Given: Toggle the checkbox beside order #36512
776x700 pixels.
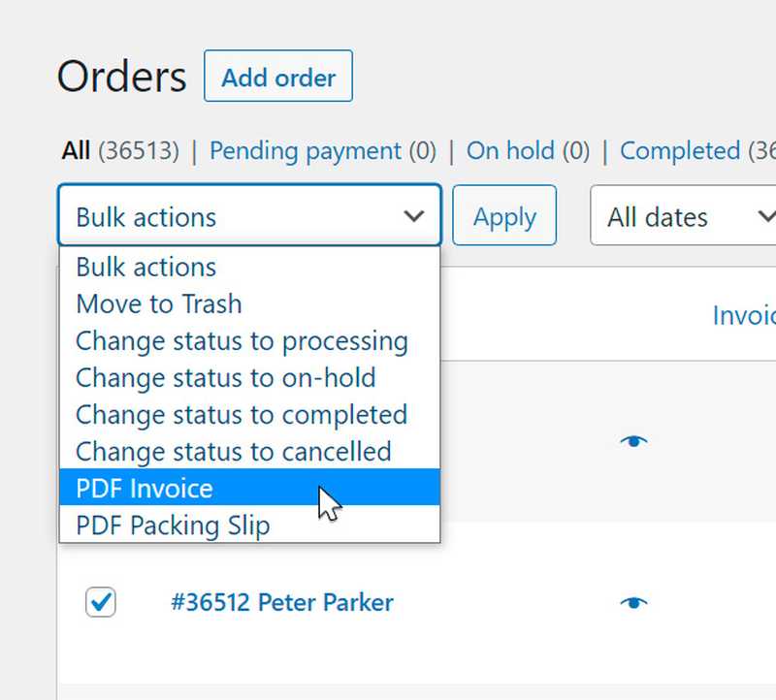Looking at the screenshot, I should click(x=101, y=602).
